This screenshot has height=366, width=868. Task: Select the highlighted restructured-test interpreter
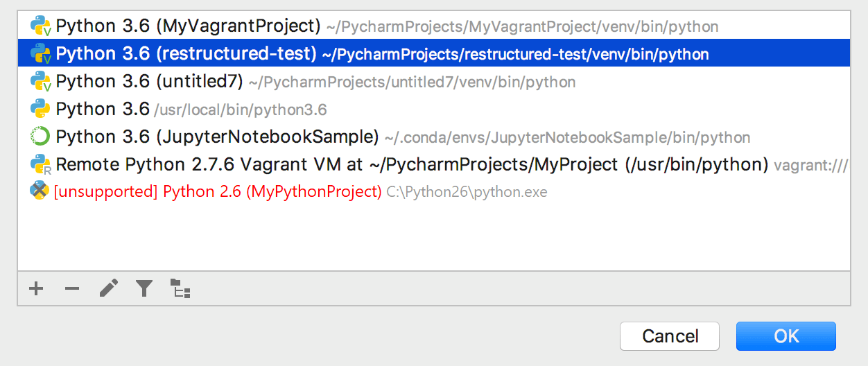tap(186, 53)
